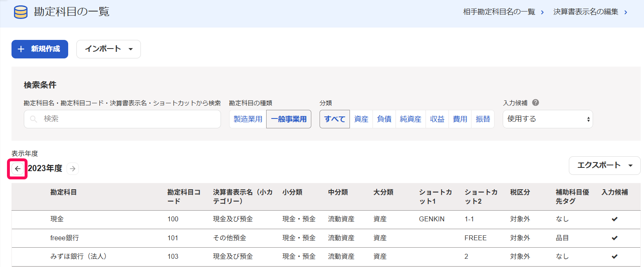Select the freee銀行 account row name
The width and height of the screenshot is (644, 267).
(65, 238)
